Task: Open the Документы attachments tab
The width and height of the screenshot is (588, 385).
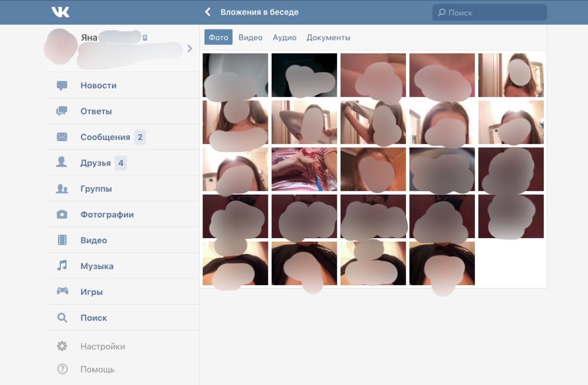Action: 328,37
